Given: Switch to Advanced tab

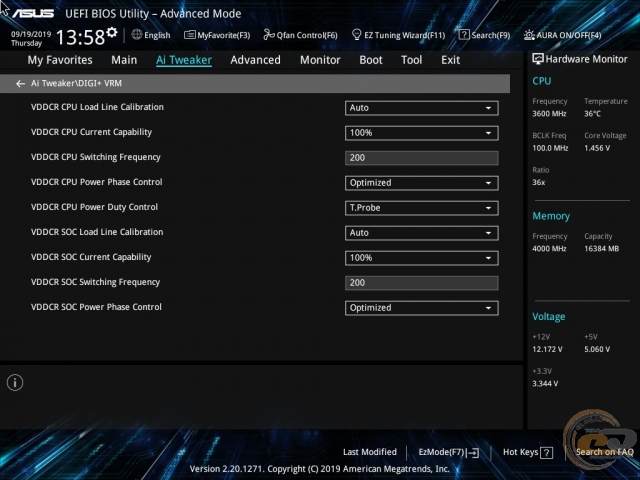Looking at the screenshot, I should [x=256, y=60].
